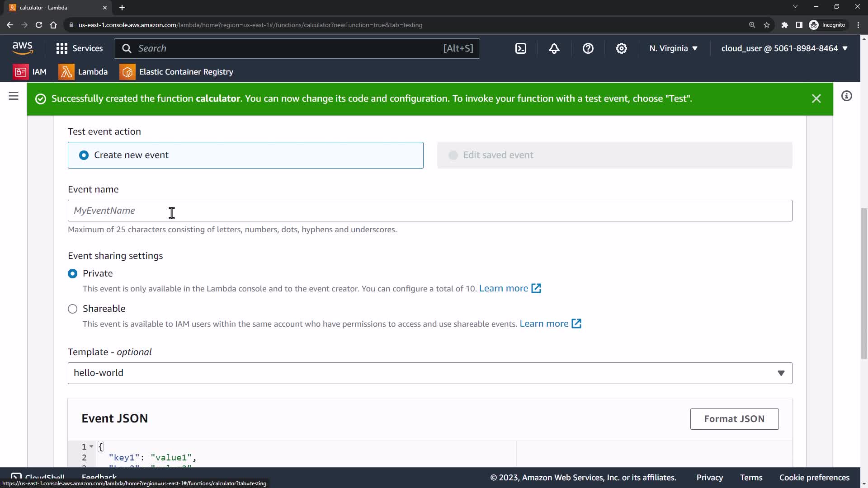868x488 pixels.
Task: Select Shareable event sharing
Action: tap(72, 309)
